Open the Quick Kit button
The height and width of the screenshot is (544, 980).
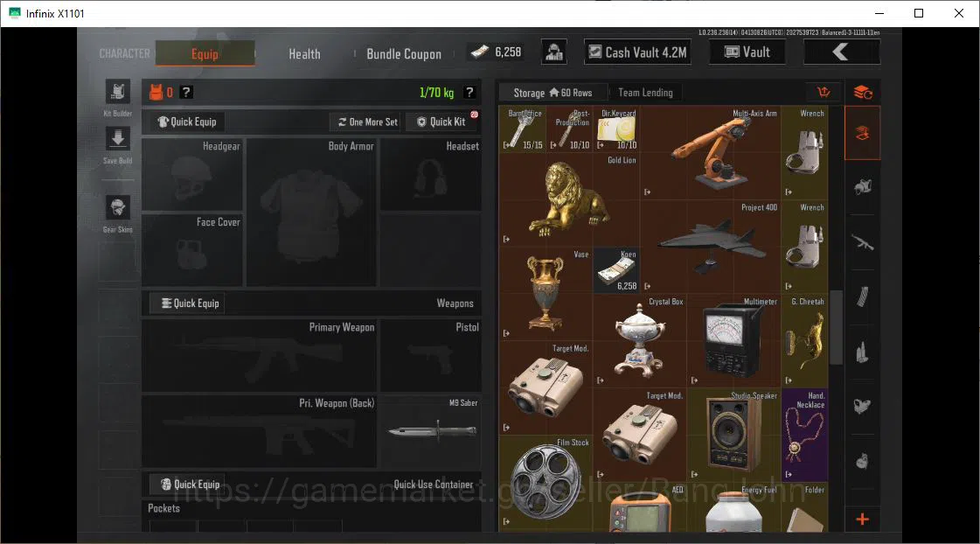441,122
